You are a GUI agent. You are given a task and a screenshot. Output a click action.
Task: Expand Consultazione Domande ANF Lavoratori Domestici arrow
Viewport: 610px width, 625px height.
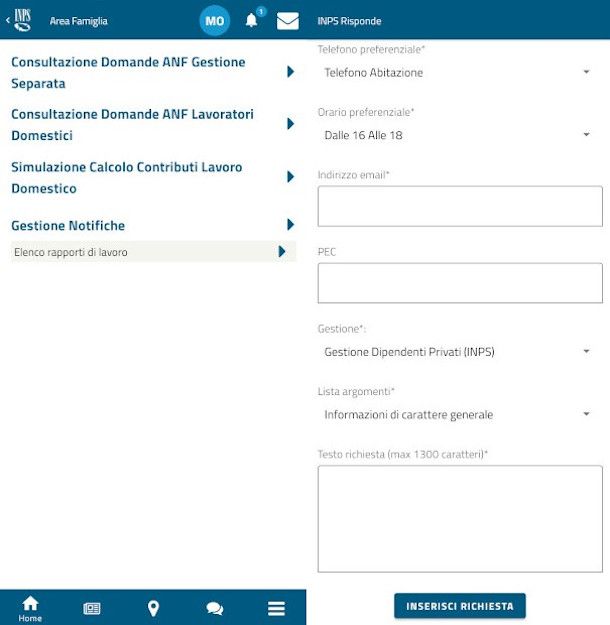(x=291, y=124)
